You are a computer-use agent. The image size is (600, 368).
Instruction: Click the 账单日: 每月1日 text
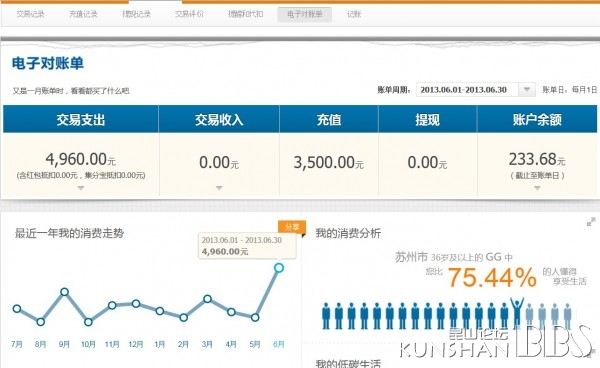(569, 90)
